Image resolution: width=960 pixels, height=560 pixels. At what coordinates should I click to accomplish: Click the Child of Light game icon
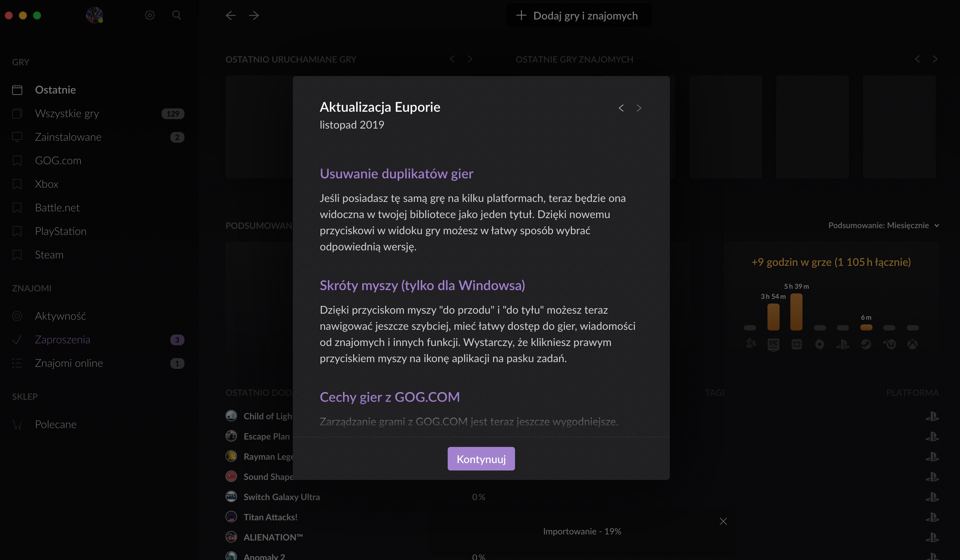pos(231,416)
